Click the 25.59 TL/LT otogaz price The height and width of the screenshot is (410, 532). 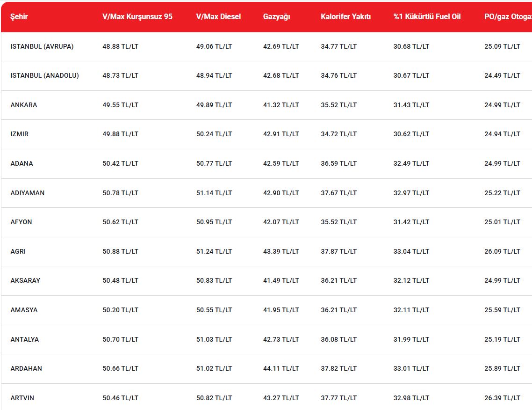tap(502, 310)
